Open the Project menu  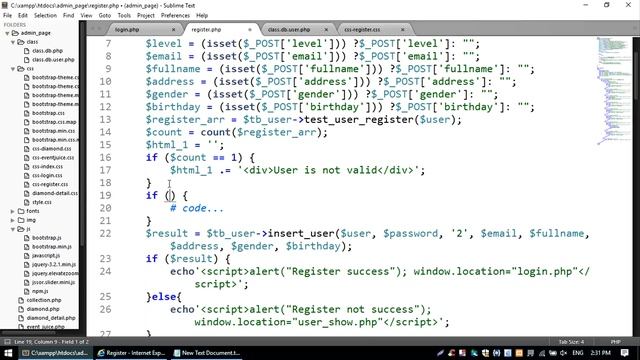[x=146, y=16]
